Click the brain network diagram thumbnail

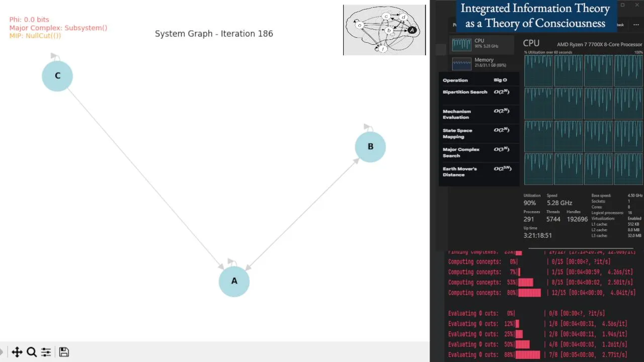[384, 30]
